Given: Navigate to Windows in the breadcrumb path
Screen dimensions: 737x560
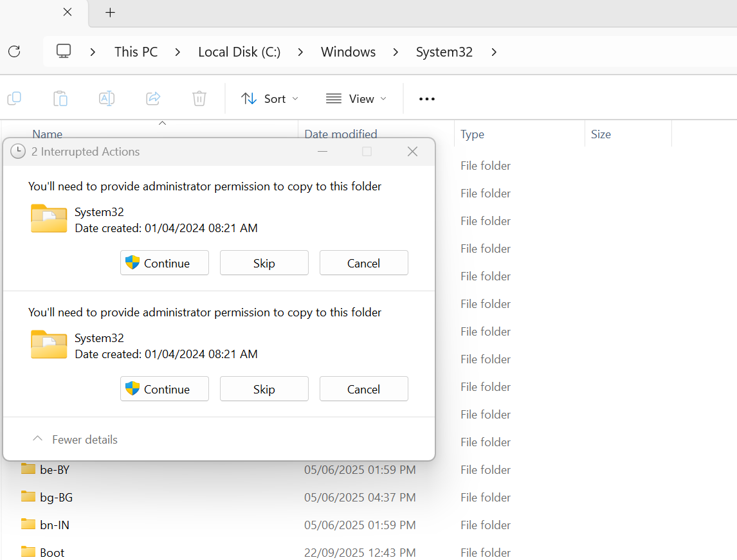Looking at the screenshot, I should point(348,52).
